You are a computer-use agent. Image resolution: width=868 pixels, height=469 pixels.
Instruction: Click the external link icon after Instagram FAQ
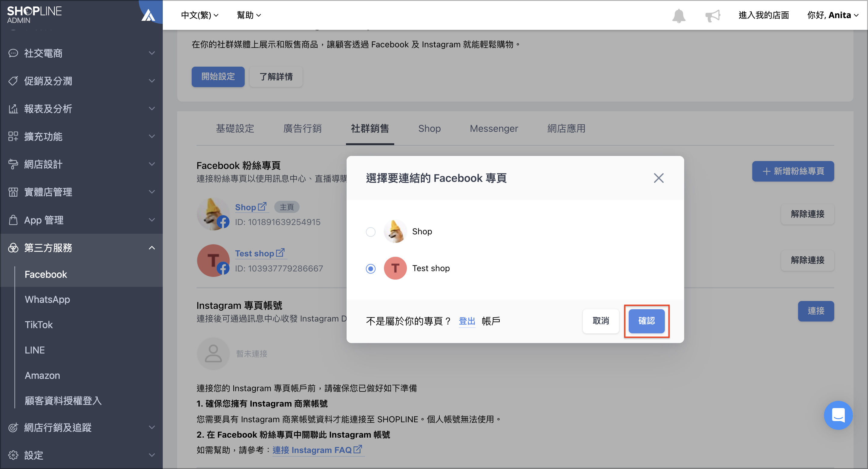click(357, 449)
